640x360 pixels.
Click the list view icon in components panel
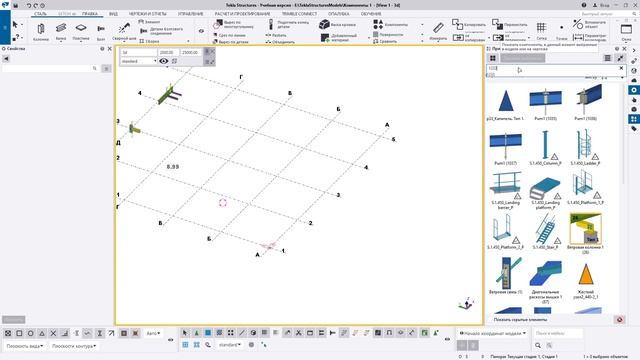[x=607, y=58]
